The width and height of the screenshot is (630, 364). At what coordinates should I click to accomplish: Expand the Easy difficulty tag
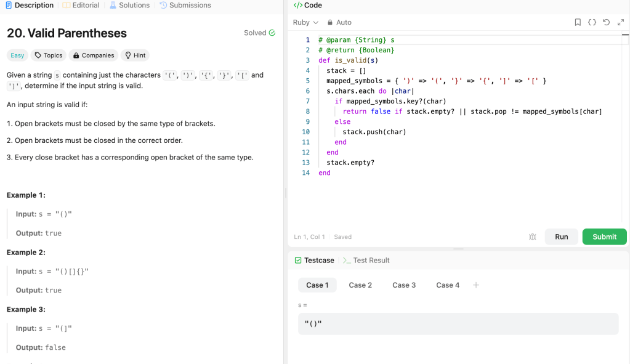click(17, 55)
